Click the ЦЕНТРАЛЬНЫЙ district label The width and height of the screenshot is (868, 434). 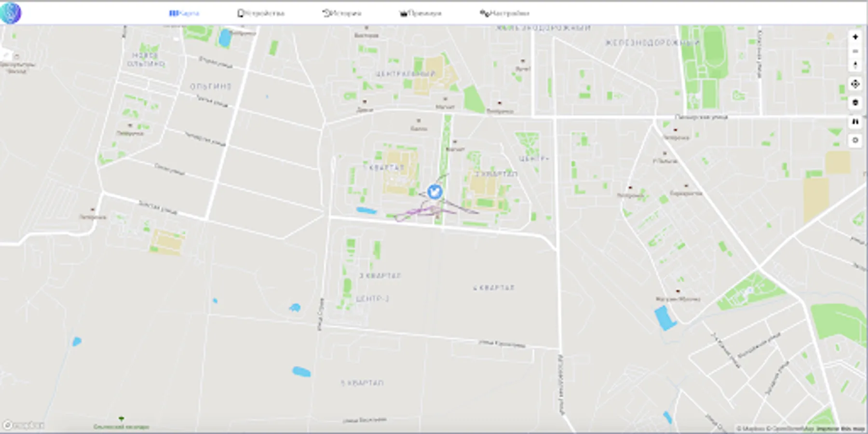(x=406, y=74)
